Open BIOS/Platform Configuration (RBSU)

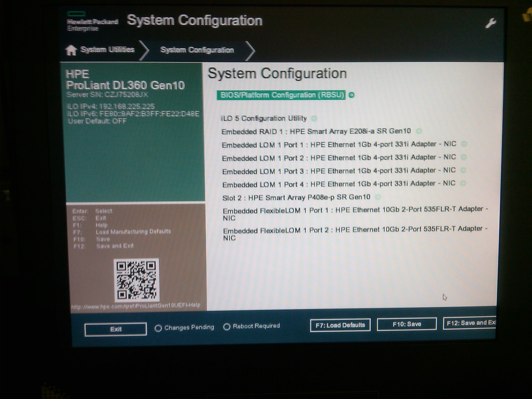(x=281, y=95)
